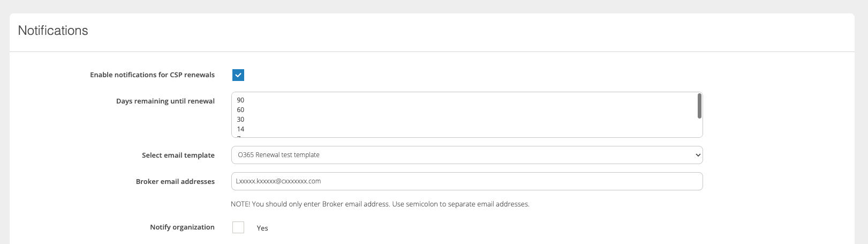Click the days list scrollbar thumb
The image size is (868, 244).
pos(699,106)
